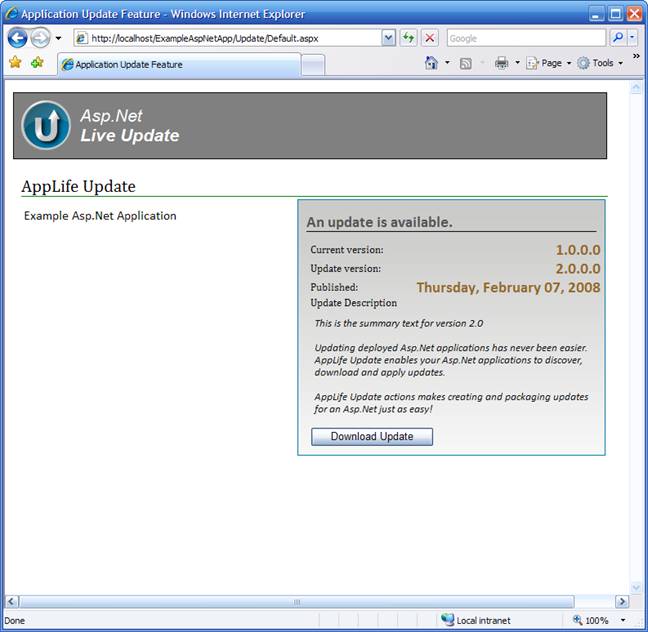Image resolution: width=648 pixels, height=632 pixels.
Task: Click the summary text for version 2.0
Action: (399, 323)
